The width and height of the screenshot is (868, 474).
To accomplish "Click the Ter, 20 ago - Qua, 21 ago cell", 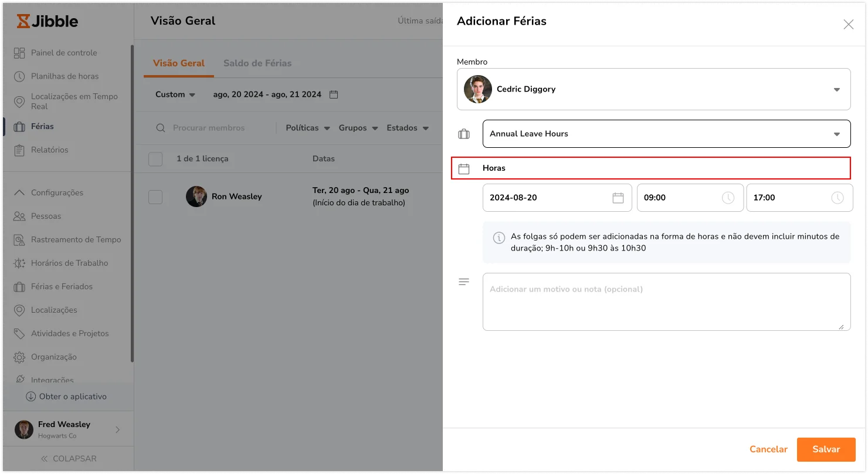I will click(361, 197).
